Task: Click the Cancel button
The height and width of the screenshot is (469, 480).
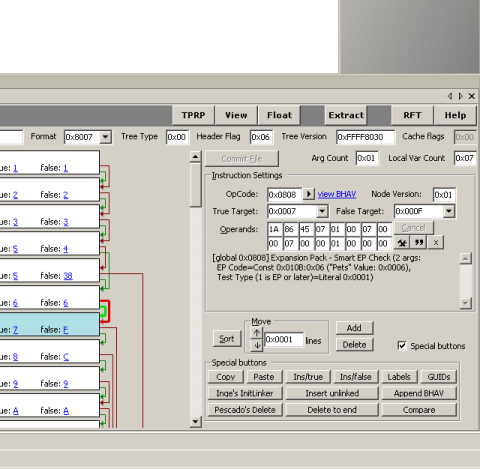Action: click(x=413, y=228)
